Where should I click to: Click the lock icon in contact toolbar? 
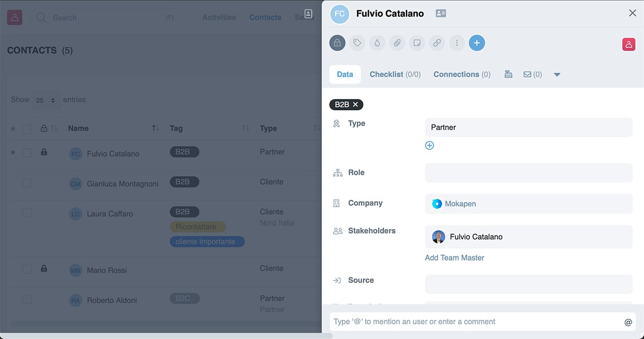(x=337, y=43)
